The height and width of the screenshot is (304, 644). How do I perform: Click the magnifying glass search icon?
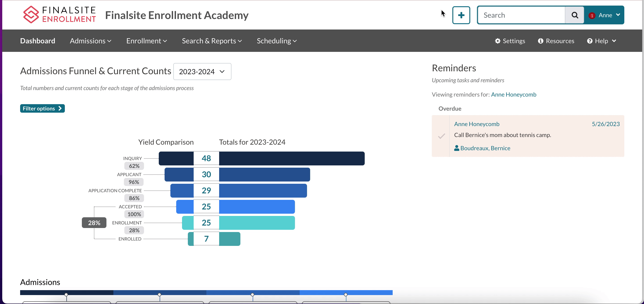pos(574,15)
